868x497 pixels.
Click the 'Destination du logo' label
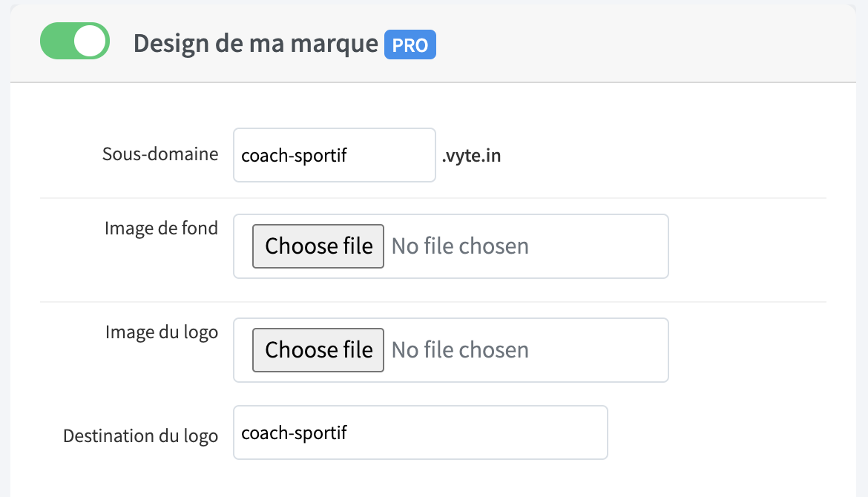tap(141, 436)
